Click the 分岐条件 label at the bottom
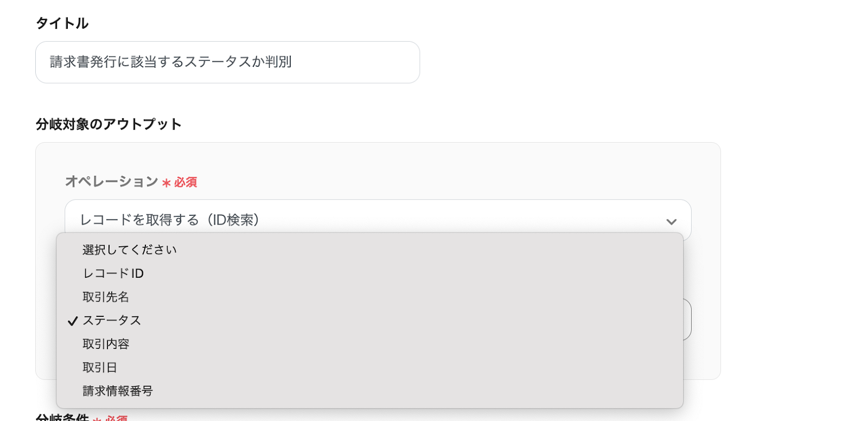The width and height of the screenshot is (868, 421). (62, 417)
